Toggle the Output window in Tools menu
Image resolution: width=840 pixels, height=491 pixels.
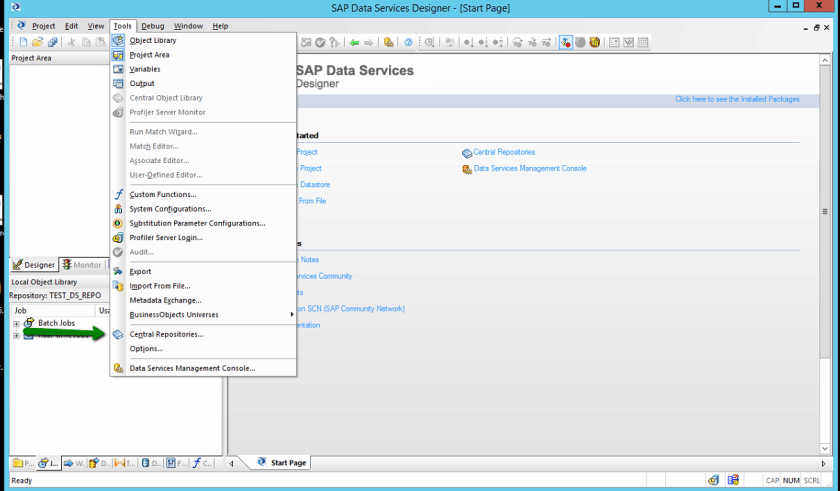click(142, 84)
